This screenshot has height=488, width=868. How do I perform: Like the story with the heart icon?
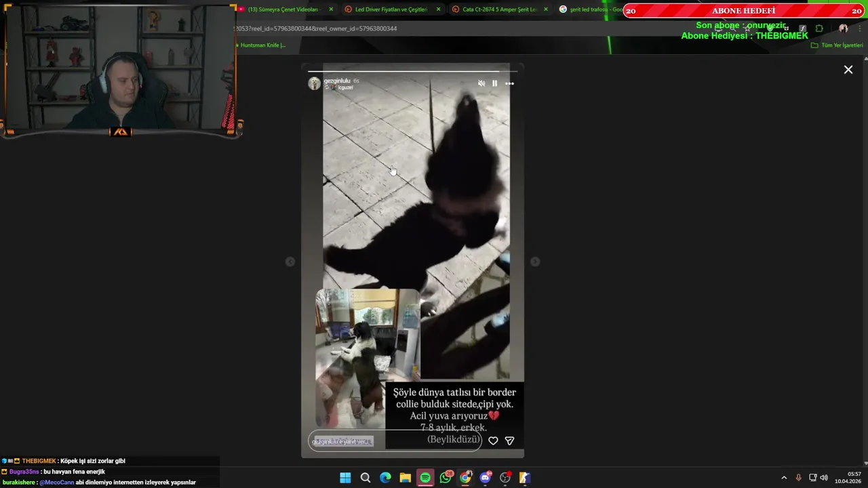pos(493,441)
